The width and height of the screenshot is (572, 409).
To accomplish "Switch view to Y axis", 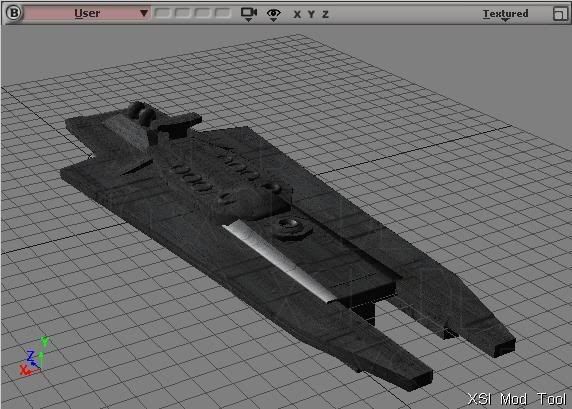I will click(x=311, y=14).
